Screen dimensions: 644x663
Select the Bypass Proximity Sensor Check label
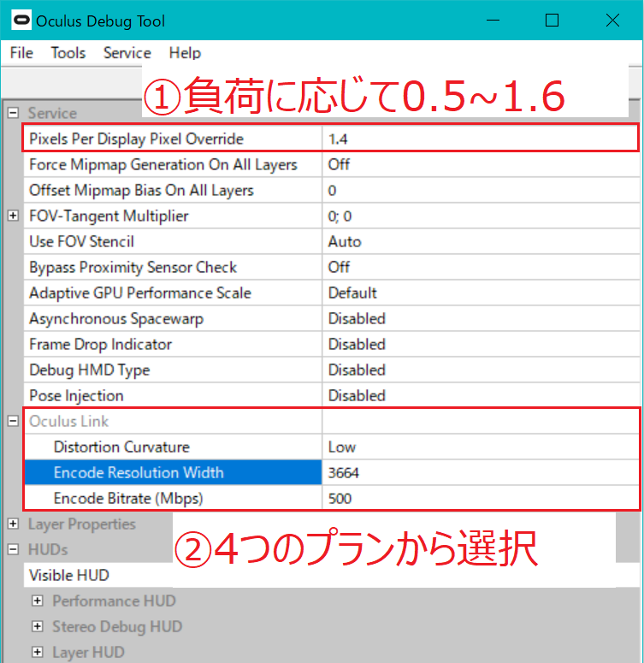pyautogui.click(x=133, y=267)
